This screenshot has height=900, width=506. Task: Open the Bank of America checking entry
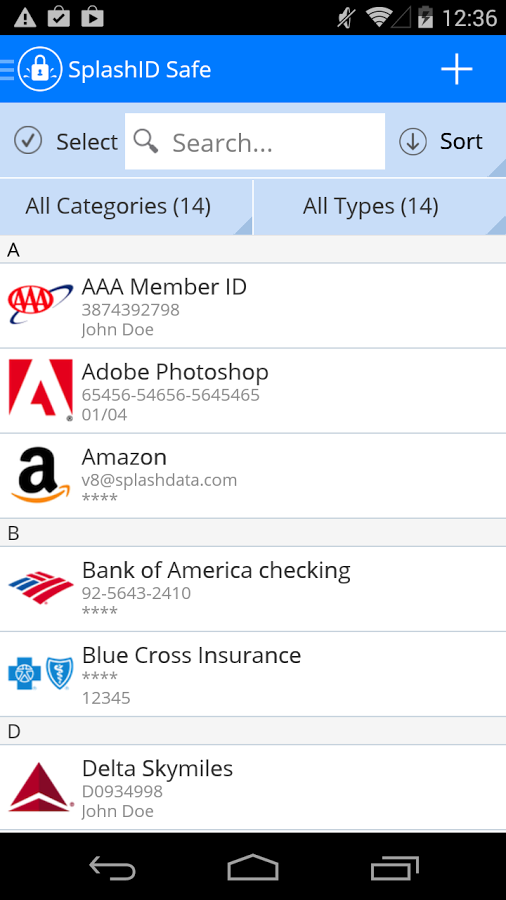(253, 589)
